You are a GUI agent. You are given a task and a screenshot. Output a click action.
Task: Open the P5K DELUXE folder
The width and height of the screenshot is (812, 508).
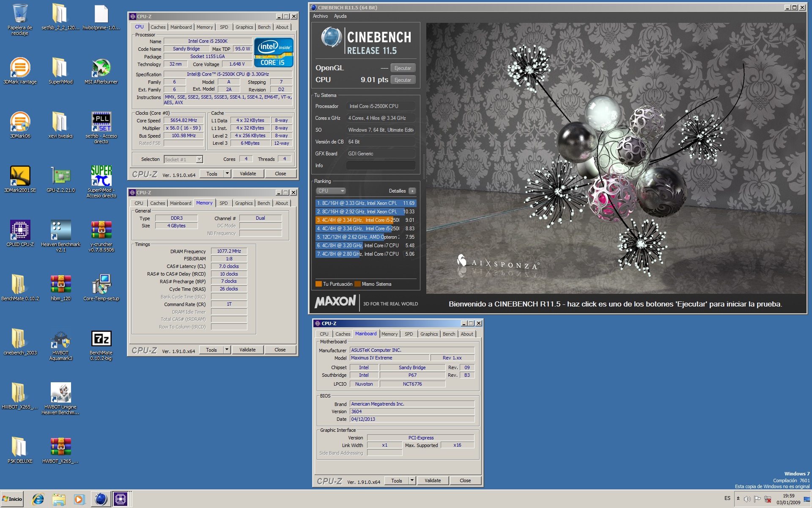pos(20,450)
